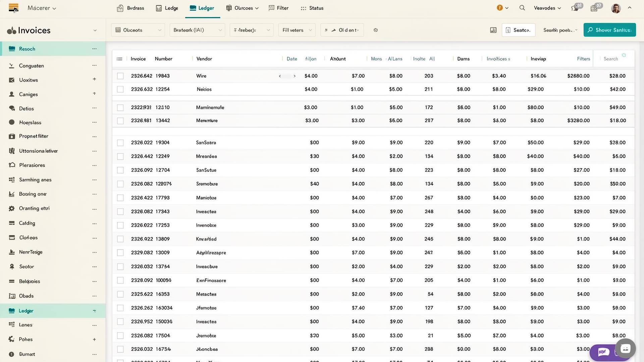
Task: Switch to the Bvdrass tab
Action: coord(130,8)
